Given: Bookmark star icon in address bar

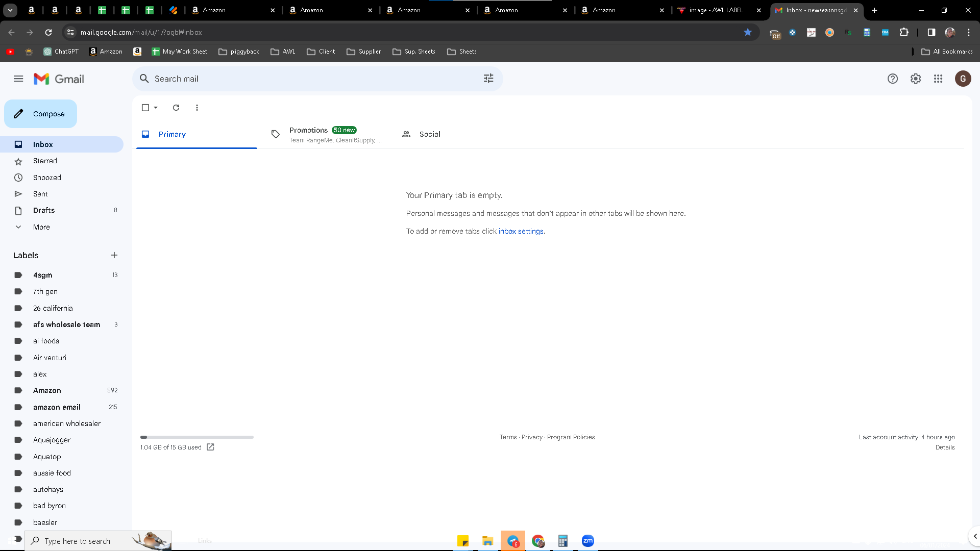Looking at the screenshot, I should point(748,32).
